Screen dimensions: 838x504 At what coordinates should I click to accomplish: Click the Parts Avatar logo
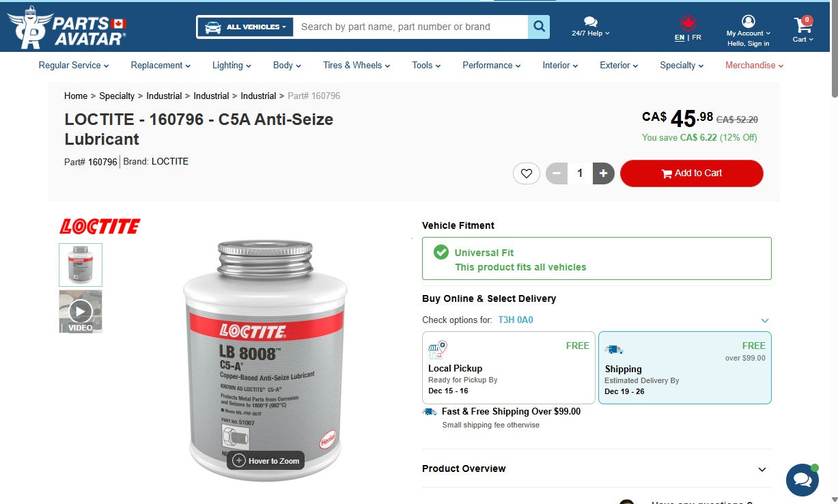point(66,27)
